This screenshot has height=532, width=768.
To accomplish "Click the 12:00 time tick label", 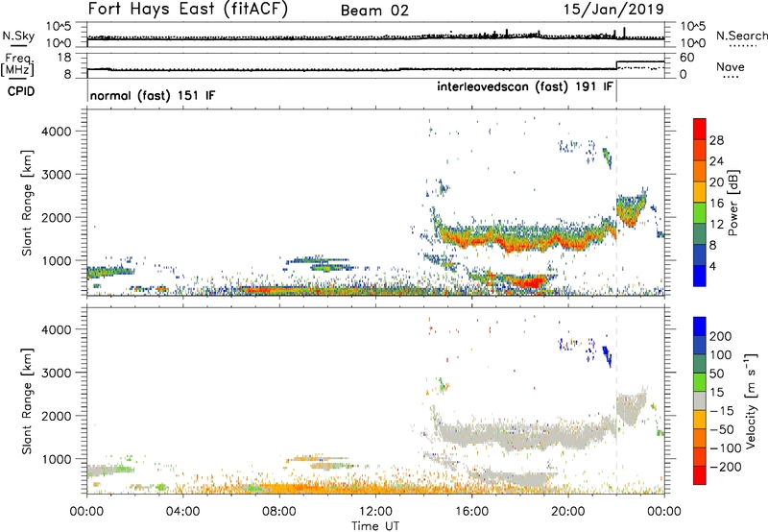I will [375, 512].
